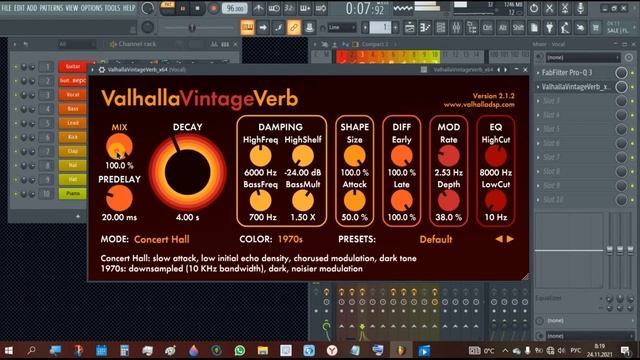Viewport: 640px width, 360px height.
Task: Click the right arrow toolbar icon
Action: pos(263,27)
